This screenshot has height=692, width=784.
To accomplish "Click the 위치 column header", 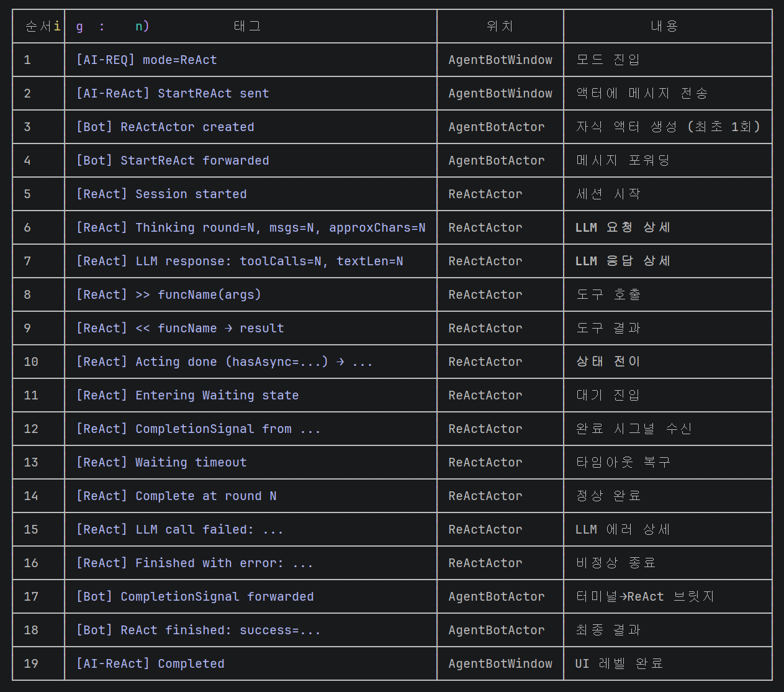I will coord(500,26).
